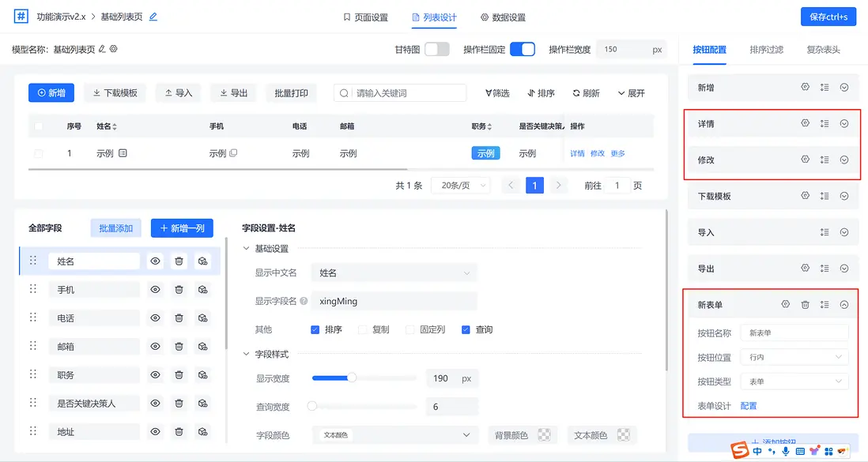
Task: Click the Sogou input method S icon
Action: (740, 450)
